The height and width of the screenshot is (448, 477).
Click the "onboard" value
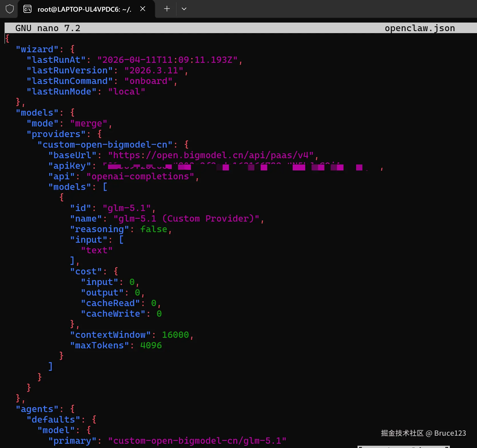(148, 81)
